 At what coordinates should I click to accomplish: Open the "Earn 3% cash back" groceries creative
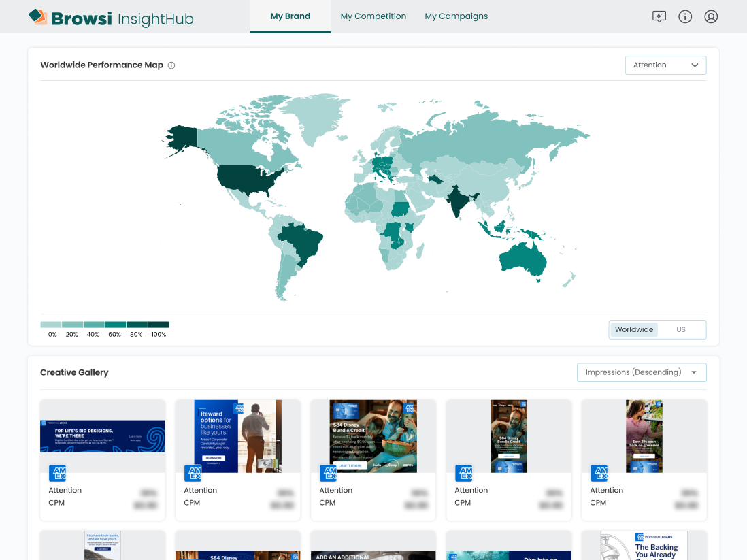(644, 436)
